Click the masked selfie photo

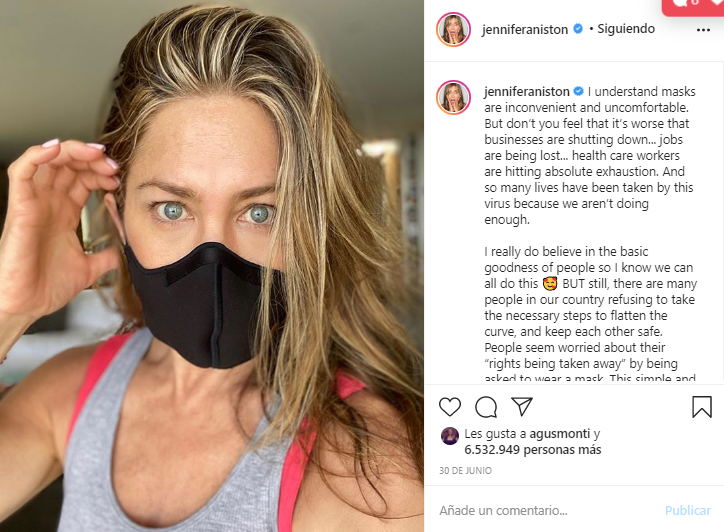[212, 266]
